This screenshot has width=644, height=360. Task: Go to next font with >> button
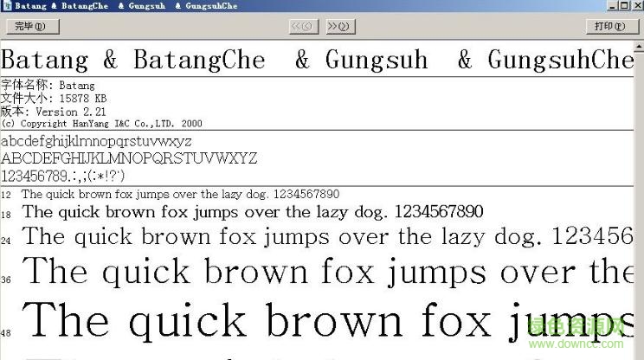point(340,27)
